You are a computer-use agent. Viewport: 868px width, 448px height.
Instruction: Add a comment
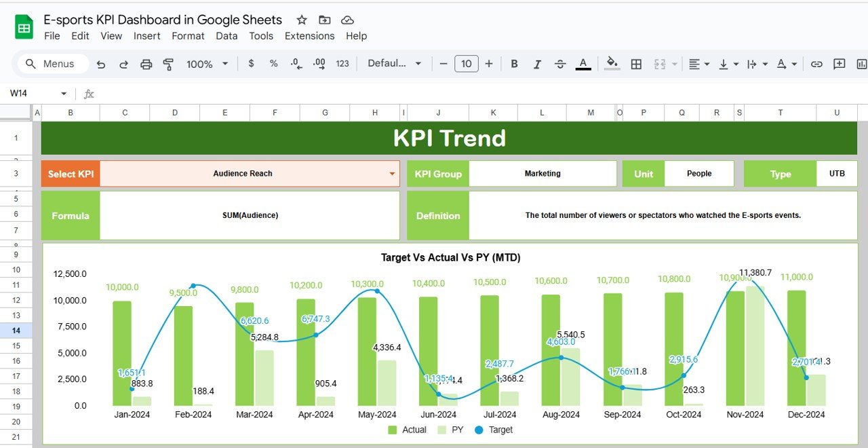tap(839, 64)
